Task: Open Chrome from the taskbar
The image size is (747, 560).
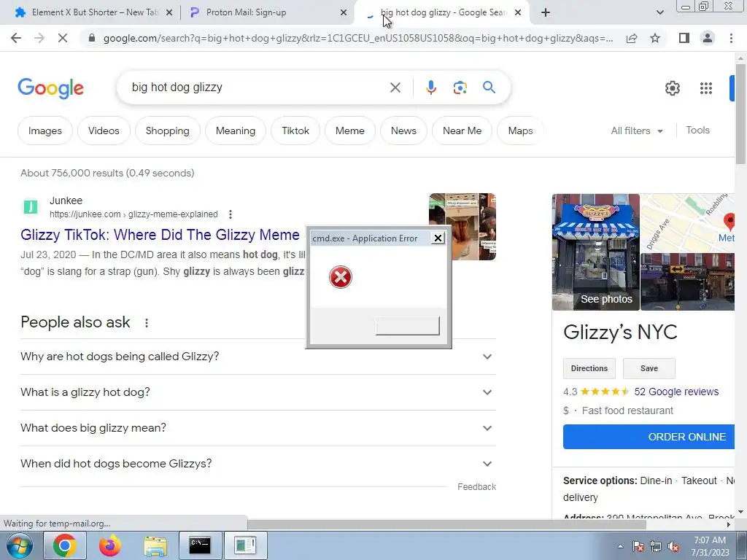Action: click(65, 545)
